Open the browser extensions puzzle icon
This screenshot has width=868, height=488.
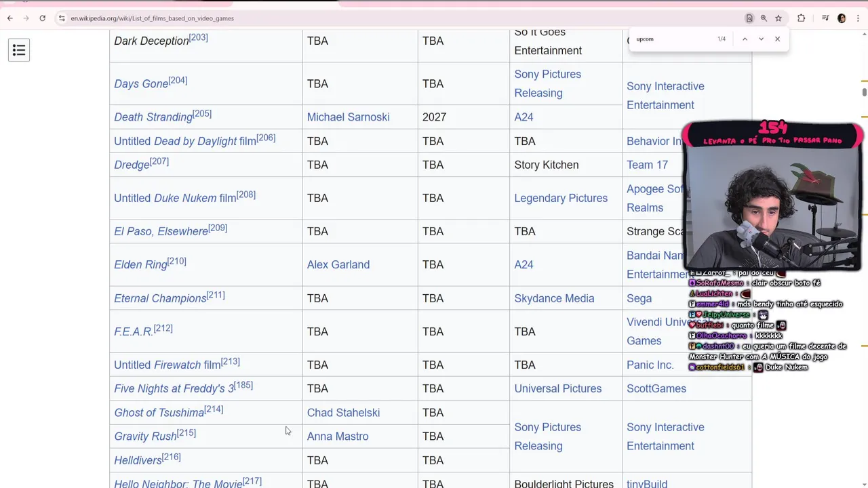[x=801, y=18]
